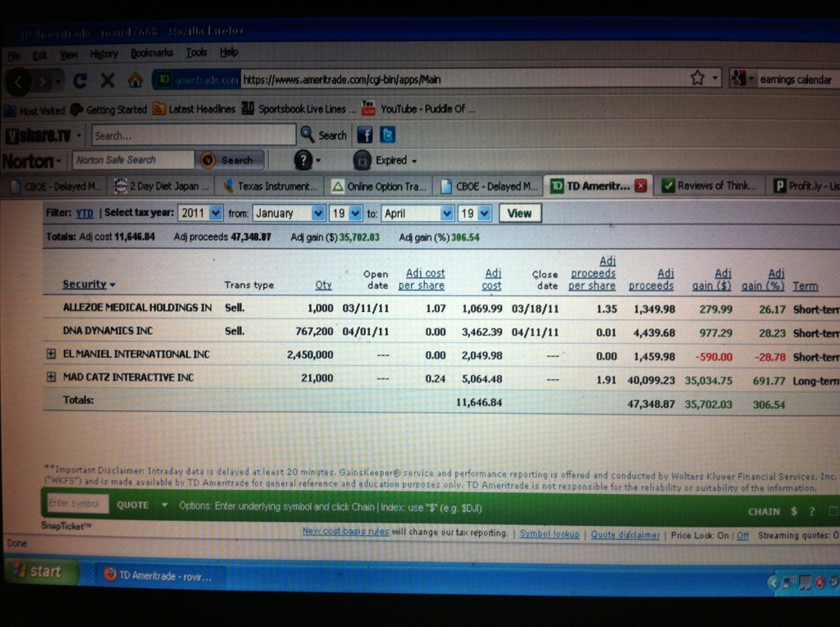Screen dimensions: 840x627
Task: Bookmark page with the star icon
Action: click(x=697, y=78)
